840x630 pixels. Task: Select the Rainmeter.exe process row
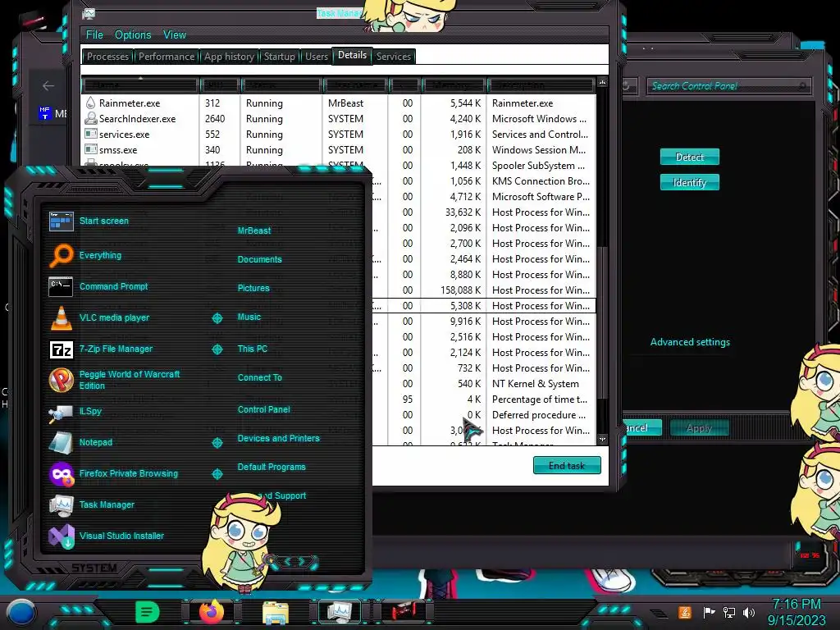coord(339,103)
